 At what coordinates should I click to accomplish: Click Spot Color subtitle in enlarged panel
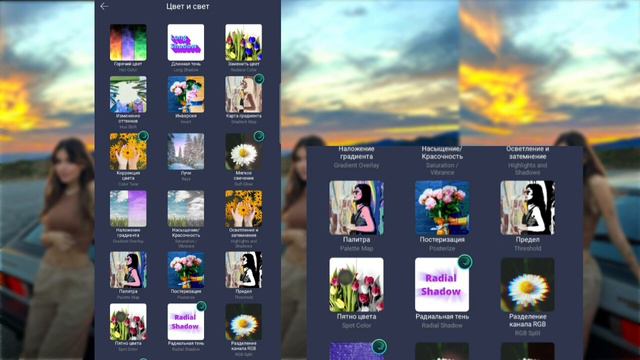pos(356,325)
